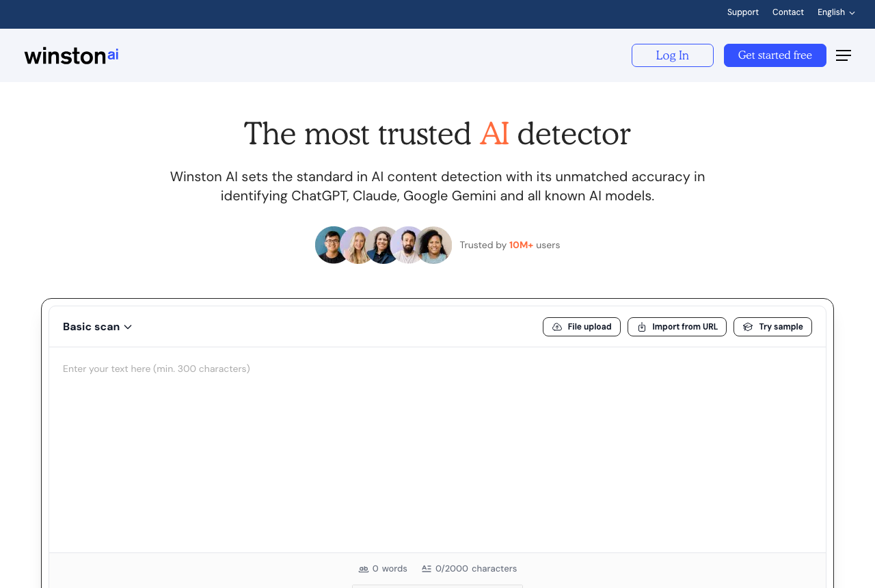This screenshot has width=875, height=588.
Task: Open the Basic scan dropdown
Action: click(97, 327)
